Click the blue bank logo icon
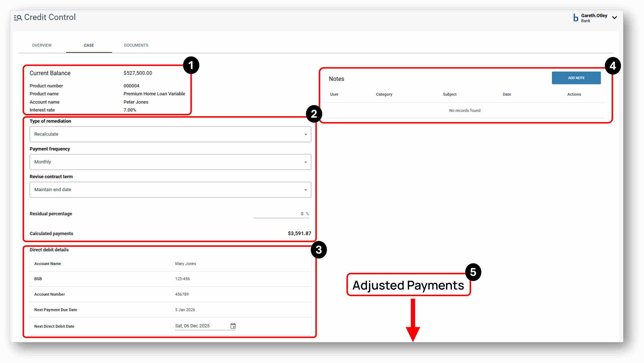The width and height of the screenshot is (644, 363). coord(576,18)
